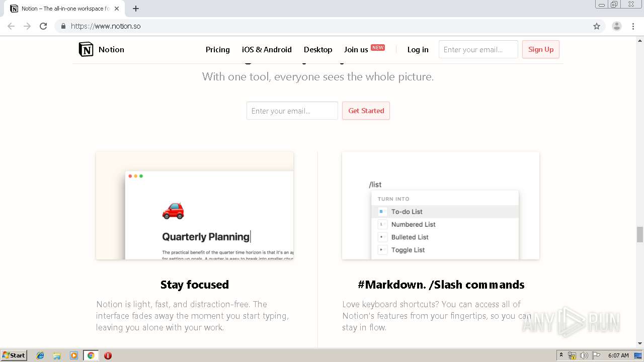Image resolution: width=644 pixels, height=362 pixels.
Task: Close the Notion browser tab
Action: click(117, 9)
